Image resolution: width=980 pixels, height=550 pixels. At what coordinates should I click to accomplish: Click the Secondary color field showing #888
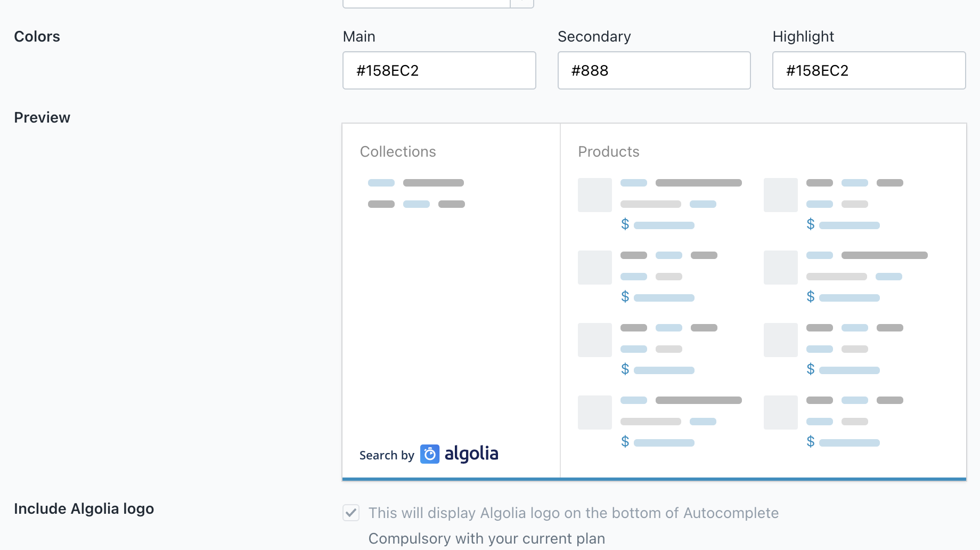[x=654, y=70]
